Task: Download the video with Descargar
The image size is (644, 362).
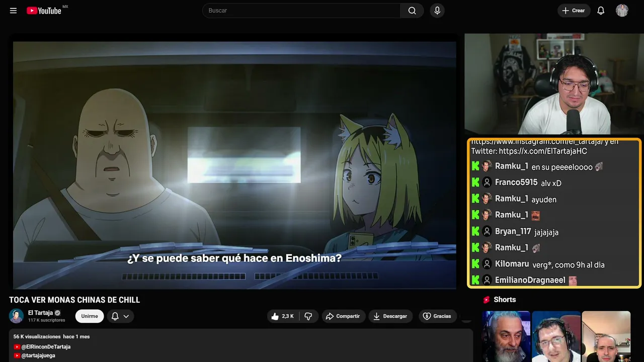Action: tap(390, 316)
